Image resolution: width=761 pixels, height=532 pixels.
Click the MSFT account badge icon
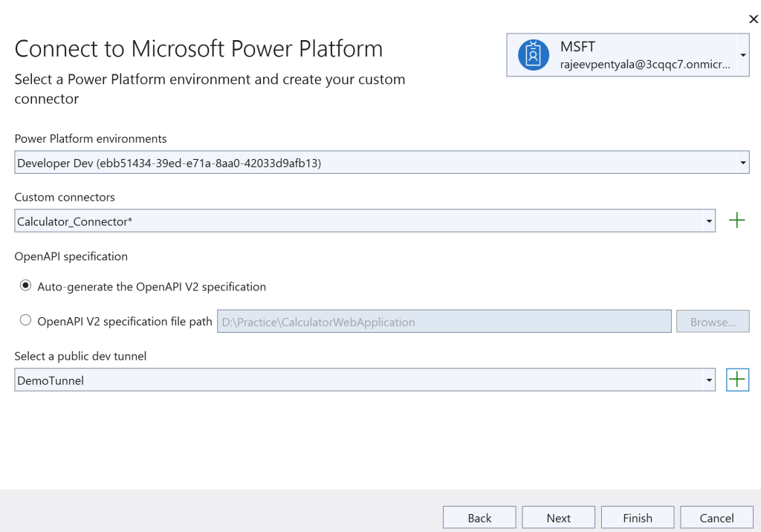click(x=533, y=55)
